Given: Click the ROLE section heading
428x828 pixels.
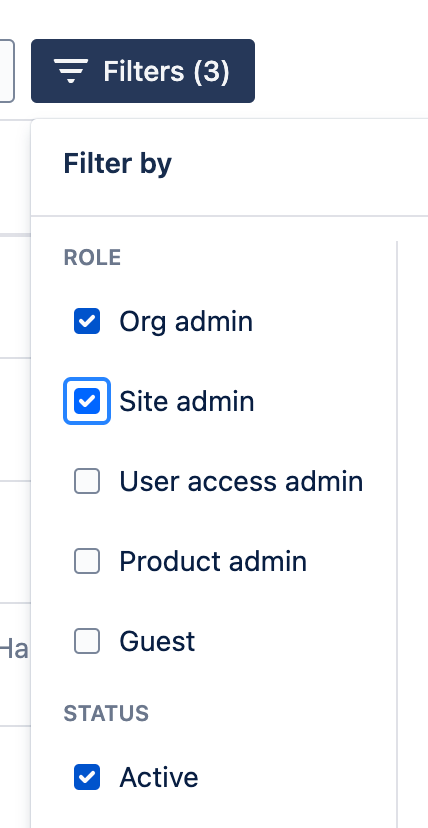Looking at the screenshot, I should tap(92, 258).
